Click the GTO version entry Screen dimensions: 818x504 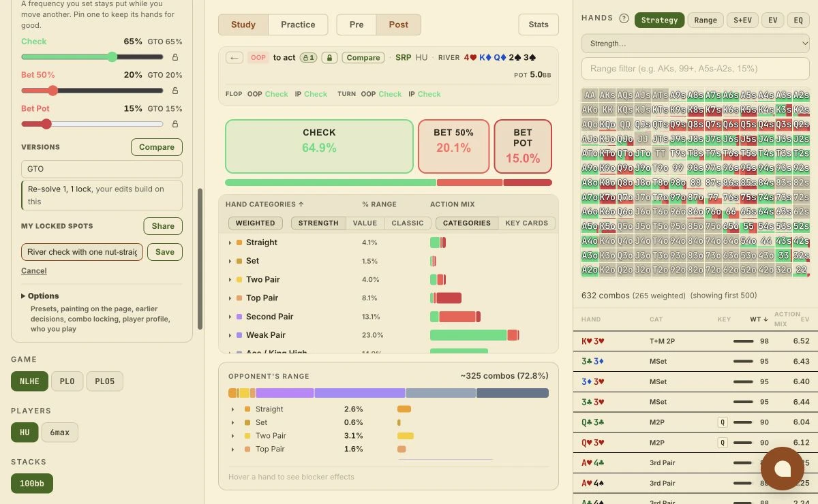tap(102, 169)
